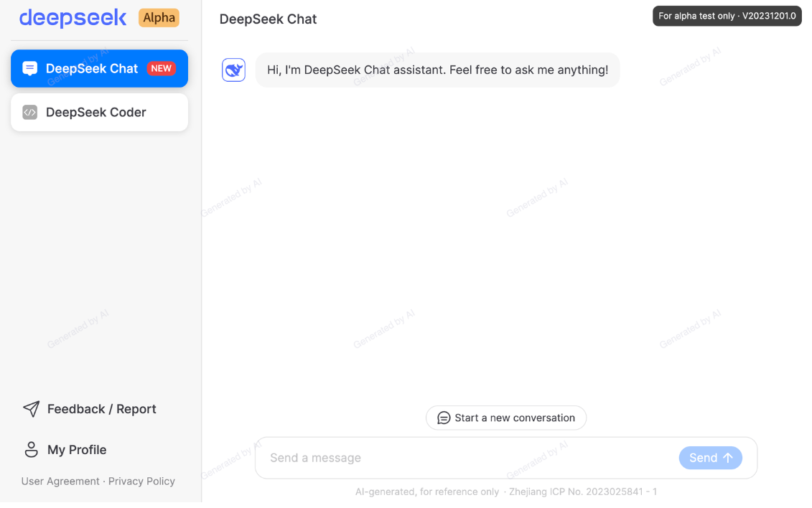This screenshot has height=508, width=812.
Task: Click the up arrow icon on Send
Action: click(x=728, y=458)
